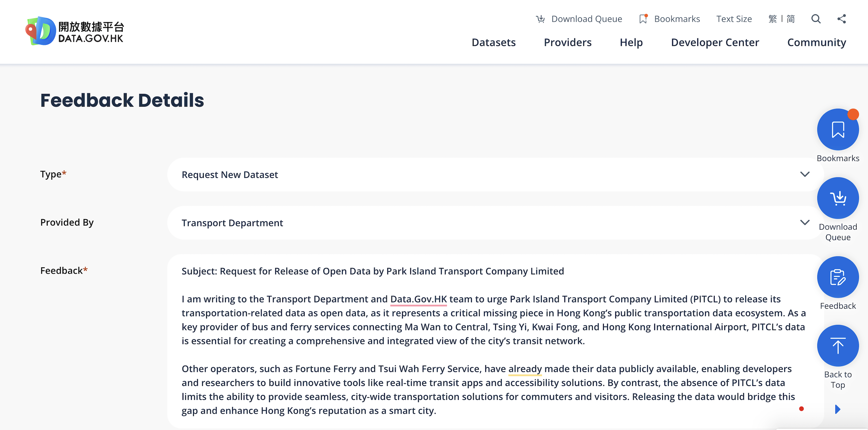Click header Download Queue cart icon
The width and height of the screenshot is (868, 430).
pos(540,19)
